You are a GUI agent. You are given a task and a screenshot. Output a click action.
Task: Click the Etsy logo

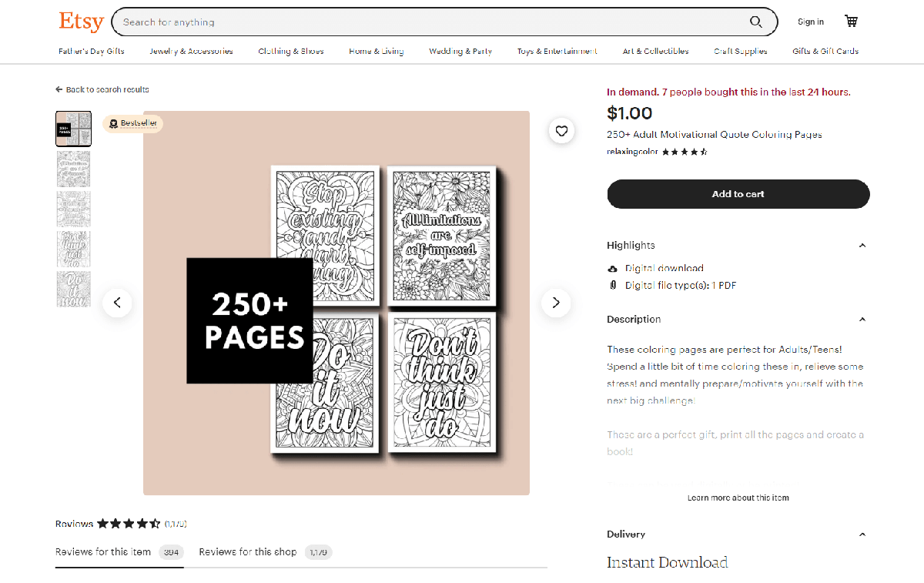point(81,22)
